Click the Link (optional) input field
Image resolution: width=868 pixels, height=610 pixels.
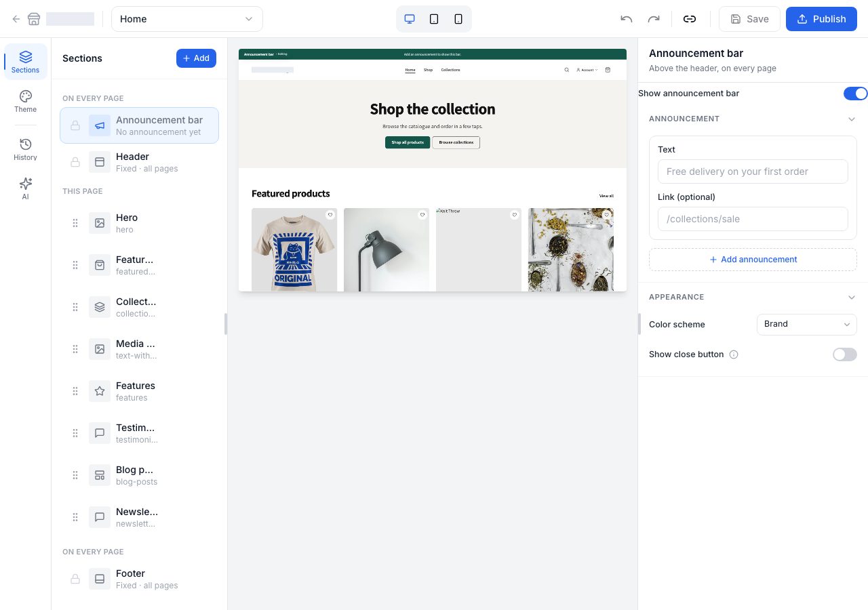(x=753, y=219)
